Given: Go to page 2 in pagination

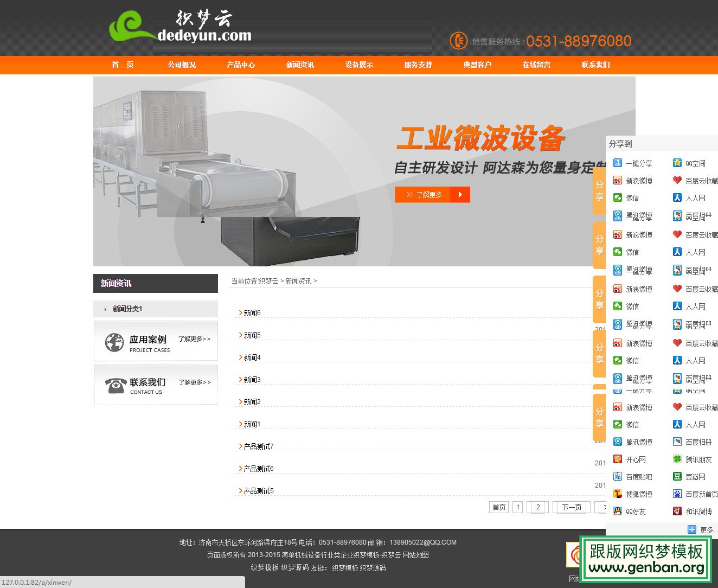Looking at the screenshot, I should (538, 507).
